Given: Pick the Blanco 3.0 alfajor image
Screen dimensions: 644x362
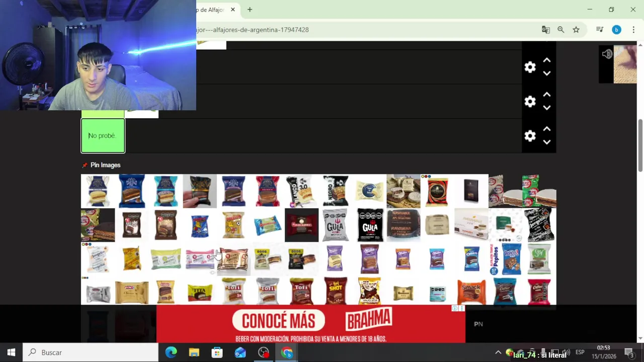Looking at the screenshot, I should point(301,191).
